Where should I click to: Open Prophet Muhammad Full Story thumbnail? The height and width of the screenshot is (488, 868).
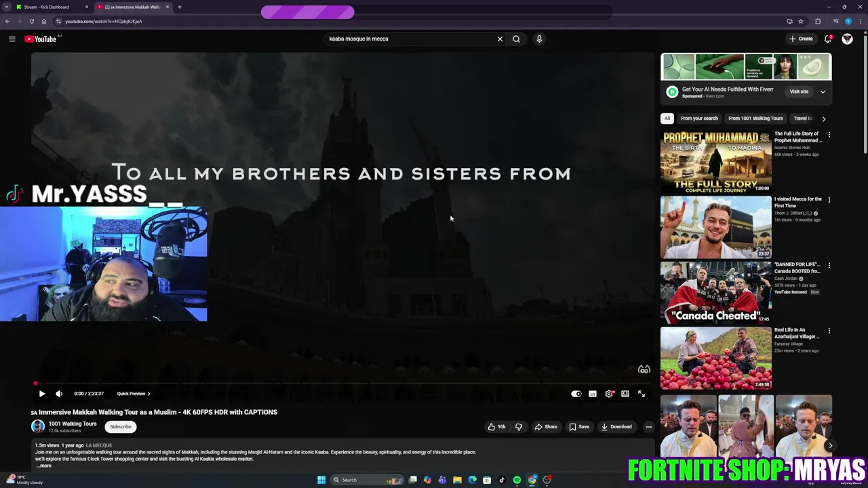[x=716, y=162]
